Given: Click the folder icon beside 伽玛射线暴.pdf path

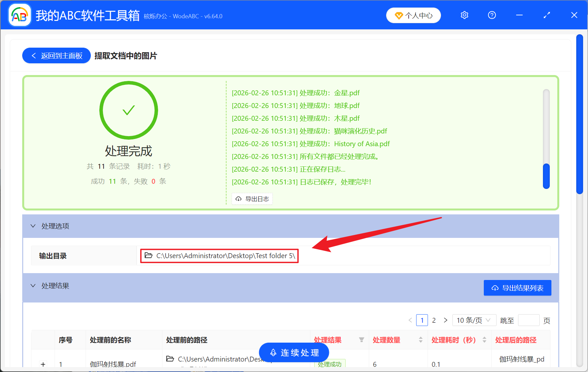Looking at the screenshot, I should point(170,359).
